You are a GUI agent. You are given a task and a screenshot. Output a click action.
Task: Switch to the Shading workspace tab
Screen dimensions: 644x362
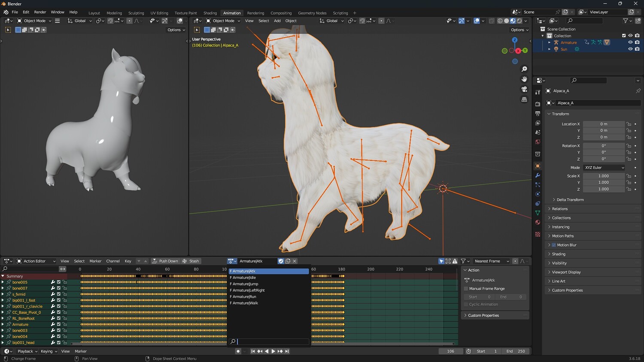[x=210, y=13]
